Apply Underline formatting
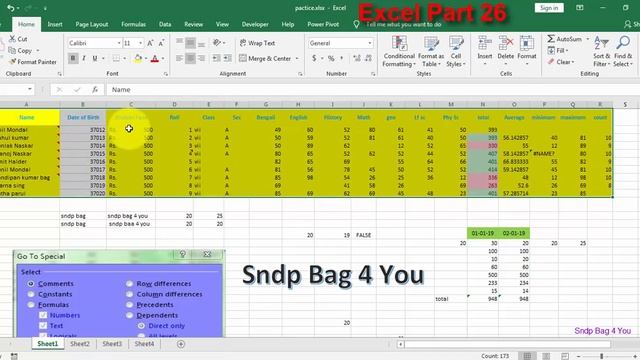640x360 pixels. click(95, 58)
